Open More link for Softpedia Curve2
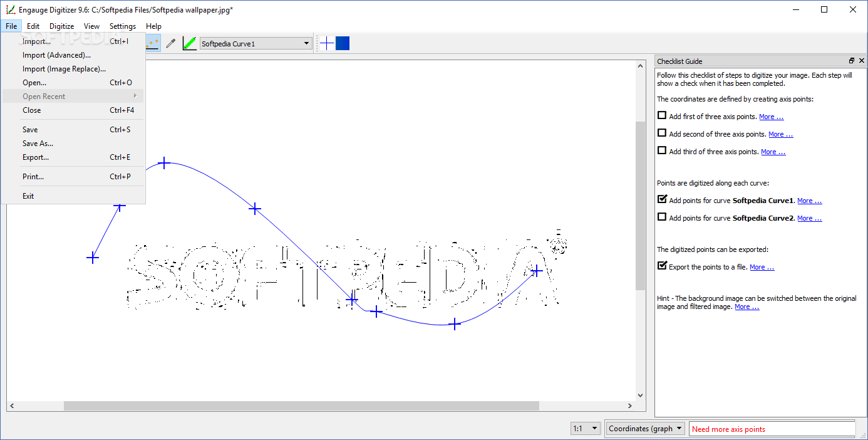868x440 pixels. click(x=809, y=218)
